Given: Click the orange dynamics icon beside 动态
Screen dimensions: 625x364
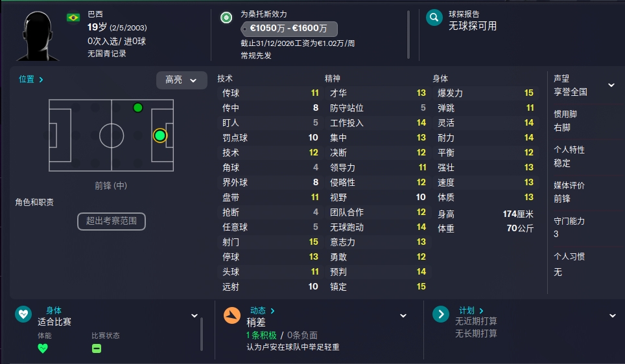Looking at the screenshot, I should click(x=231, y=315).
